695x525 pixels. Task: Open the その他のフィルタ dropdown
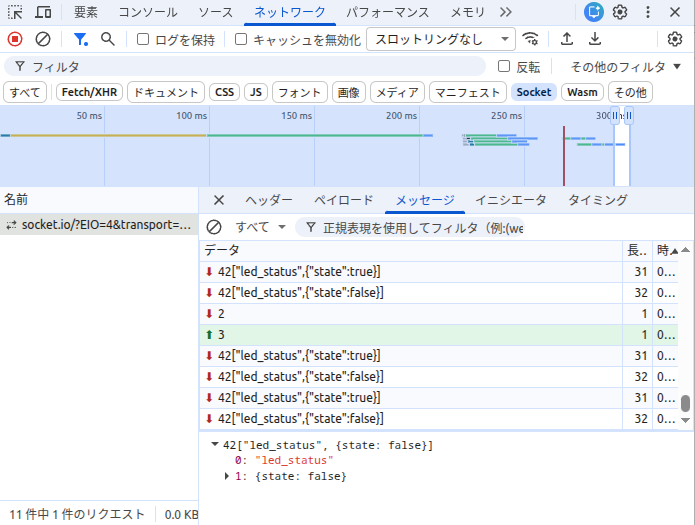click(x=625, y=67)
